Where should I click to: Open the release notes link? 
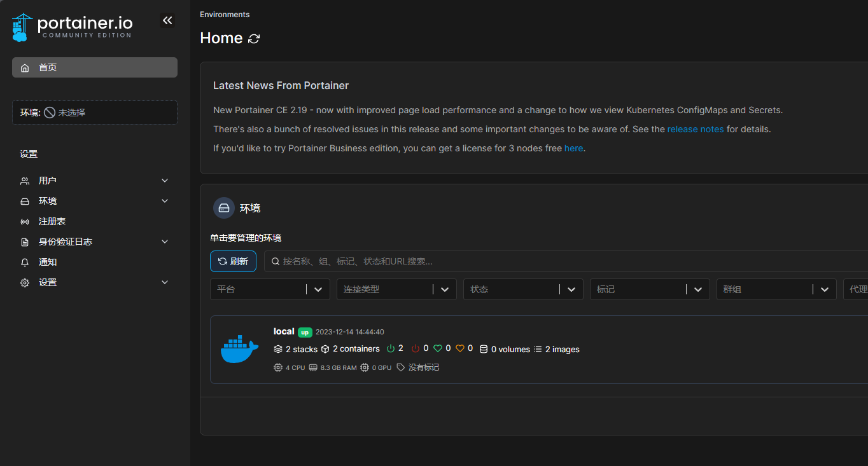coord(696,129)
